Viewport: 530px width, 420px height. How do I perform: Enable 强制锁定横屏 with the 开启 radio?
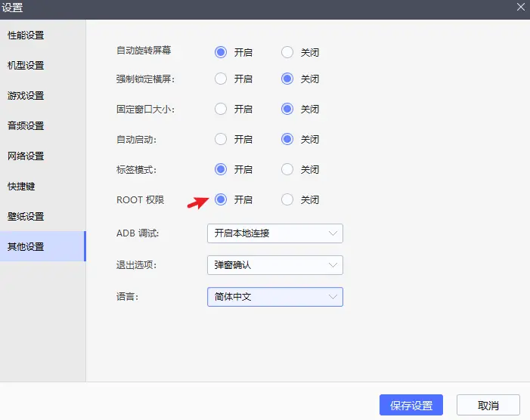221,79
